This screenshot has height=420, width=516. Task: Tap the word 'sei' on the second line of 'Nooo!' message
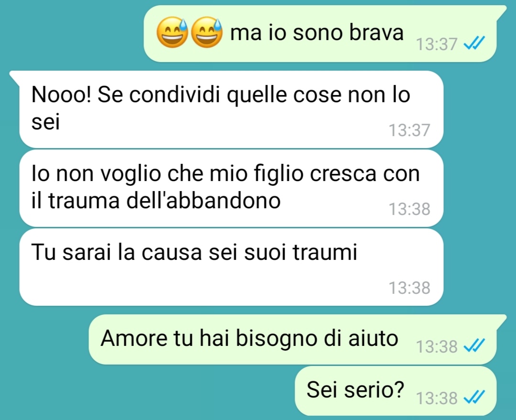click(45, 122)
